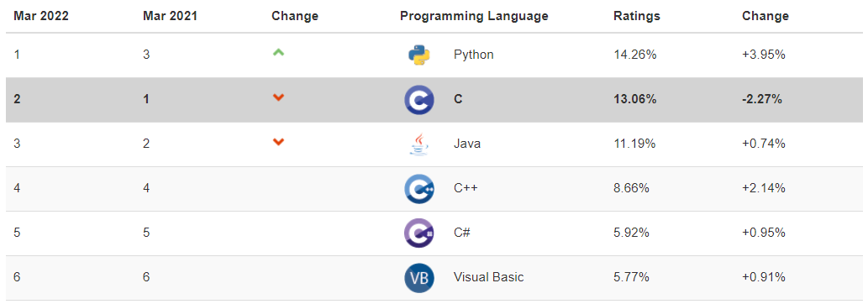Click the Mar 2021 column header

click(x=170, y=16)
